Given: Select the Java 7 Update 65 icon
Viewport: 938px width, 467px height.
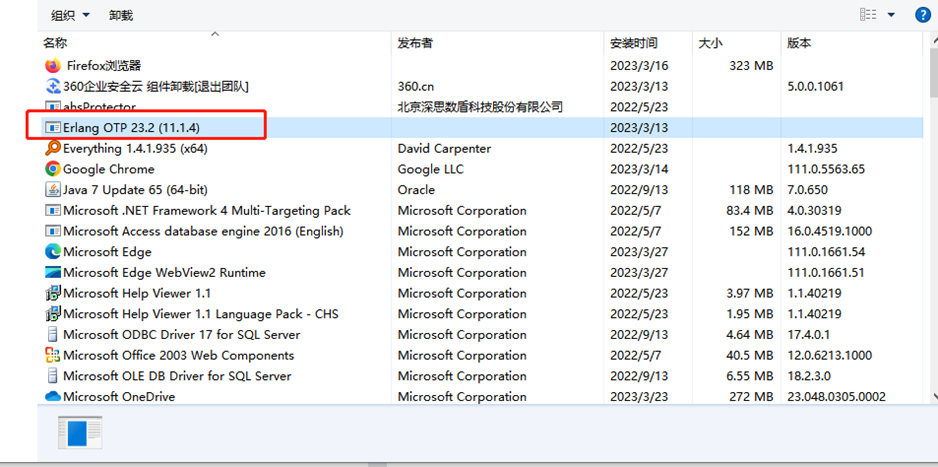Looking at the screenshot, I should pyautogui.click(x=53, y=190).
